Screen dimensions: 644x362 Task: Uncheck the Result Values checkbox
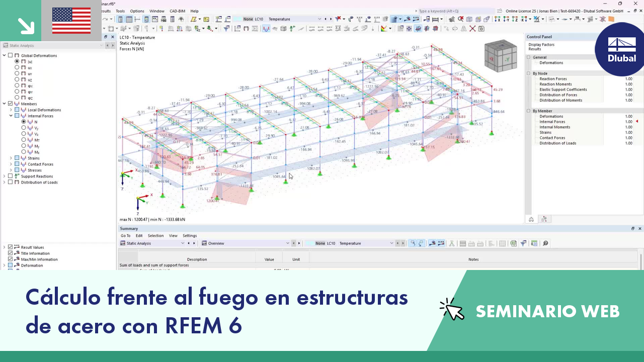tap(11, 247)
